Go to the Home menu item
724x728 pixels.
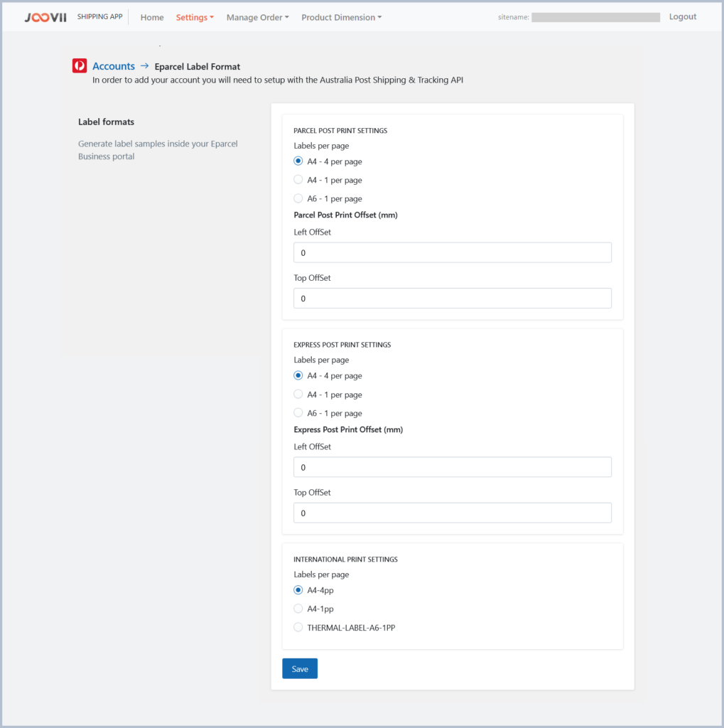(x=152, y=18)
